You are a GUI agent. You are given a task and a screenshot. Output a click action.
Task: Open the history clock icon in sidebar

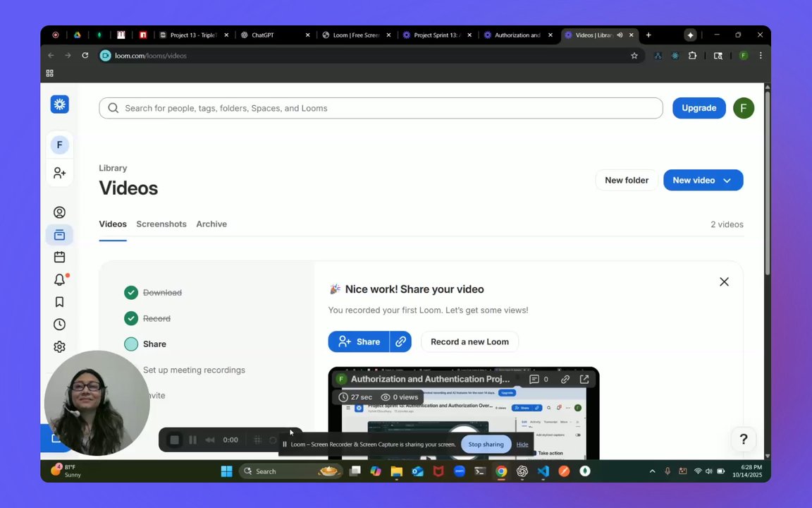click(59, 325)
